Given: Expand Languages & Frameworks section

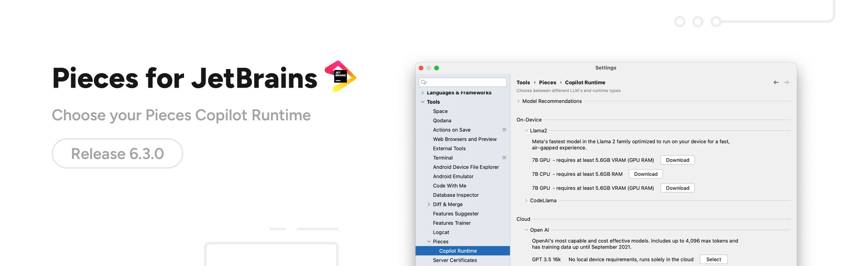Looking at the screenshot, I should 423,93.
